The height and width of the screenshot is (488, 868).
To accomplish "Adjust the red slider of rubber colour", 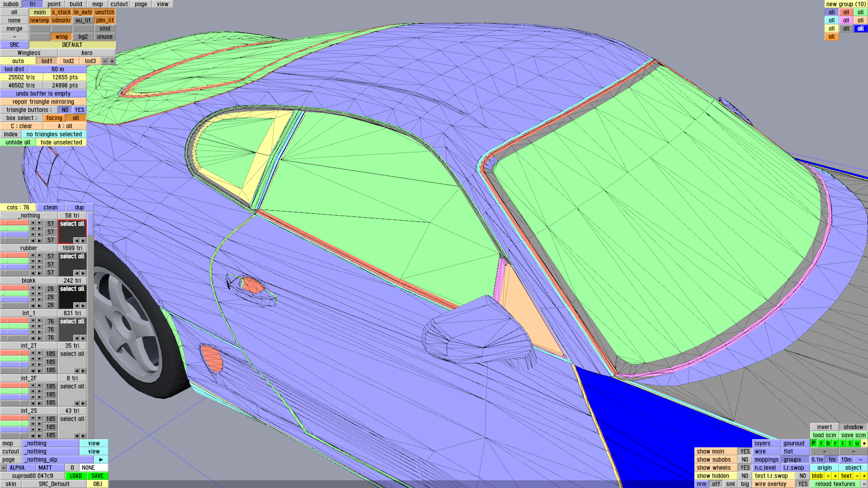I will point(14,255).
